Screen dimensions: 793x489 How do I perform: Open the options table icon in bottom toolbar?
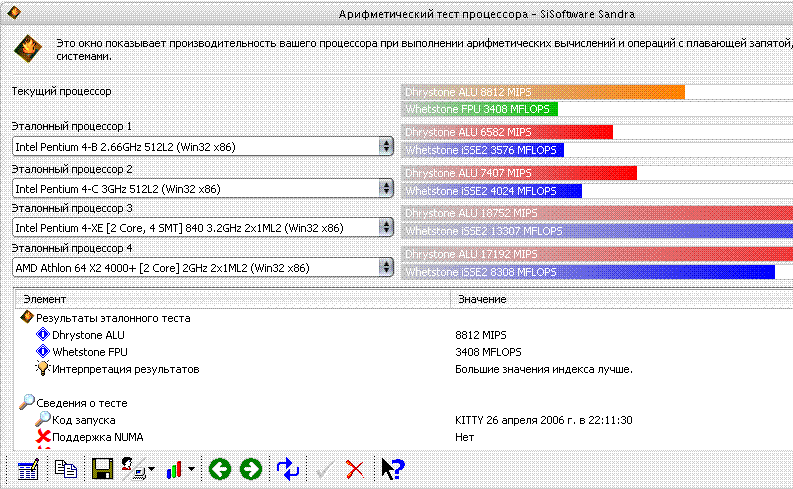28,469
